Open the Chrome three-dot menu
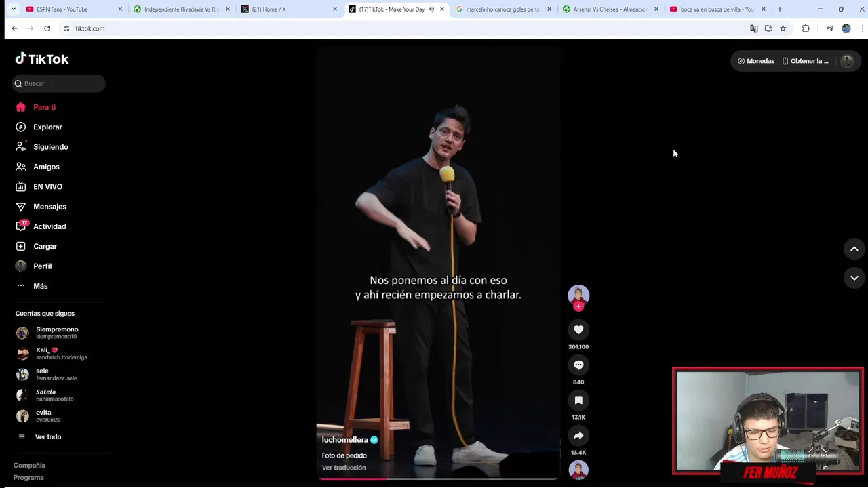This screenshot has width=868, height=488. [x=862, y=28]
